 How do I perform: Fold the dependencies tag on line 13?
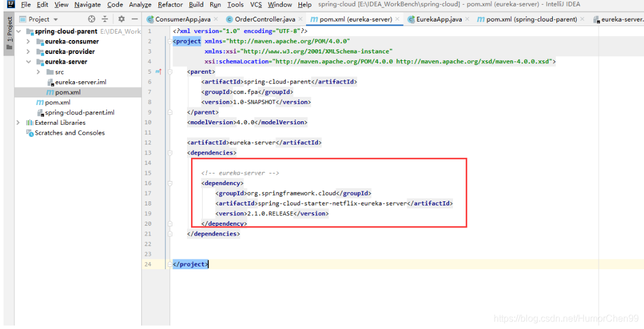click(170, 153)
